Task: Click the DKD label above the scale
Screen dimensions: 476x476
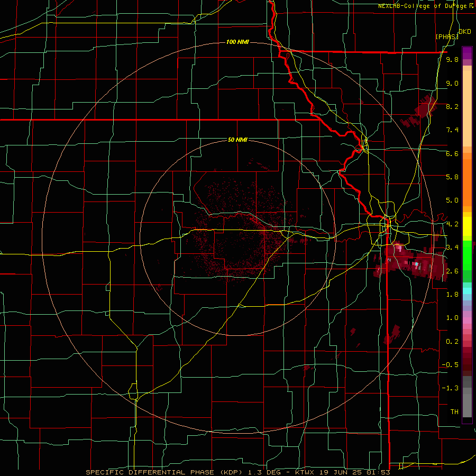Action: 464,32
